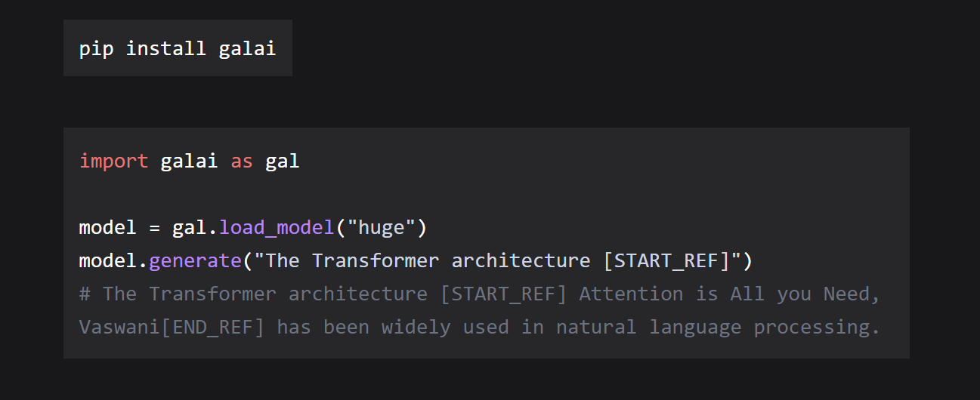This screenshot has height=400, width=980.
Task: Click the red as keyword
Action: click(x=242, y=162)
